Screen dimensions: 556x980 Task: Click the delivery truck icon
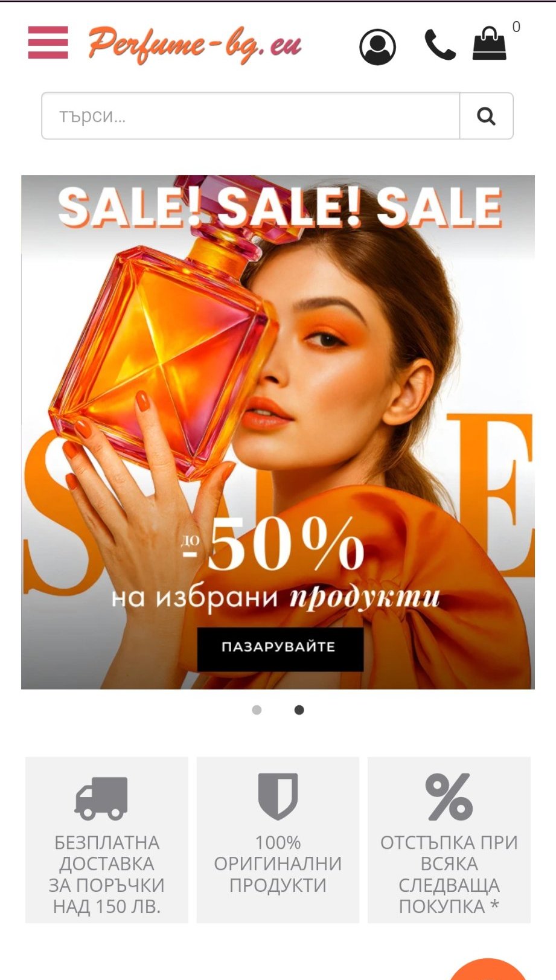coord(101,798)
